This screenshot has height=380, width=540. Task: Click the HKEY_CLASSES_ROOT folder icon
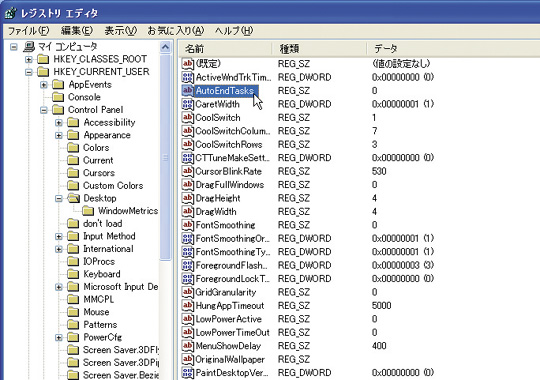[43, 59]
